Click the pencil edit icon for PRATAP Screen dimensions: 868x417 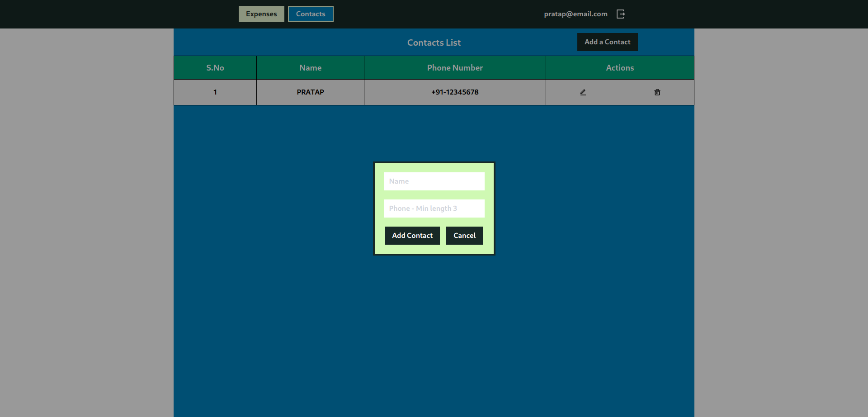tap(583, 92)
